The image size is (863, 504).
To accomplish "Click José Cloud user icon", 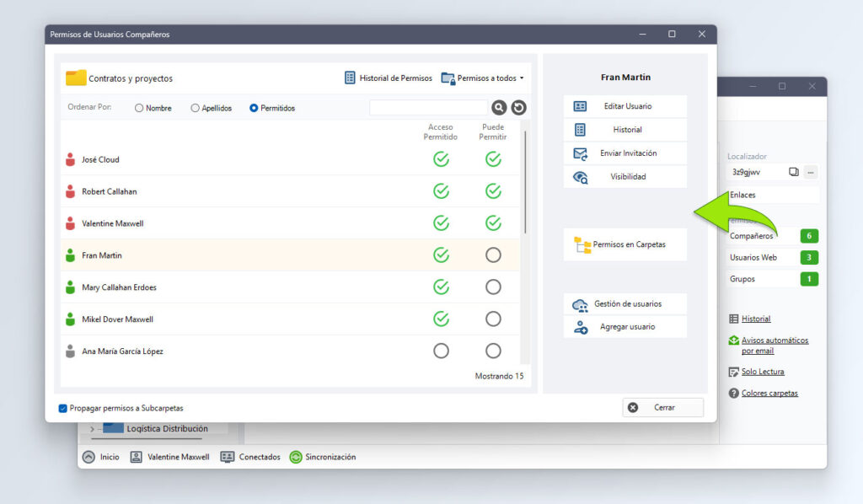I will 70,159.
